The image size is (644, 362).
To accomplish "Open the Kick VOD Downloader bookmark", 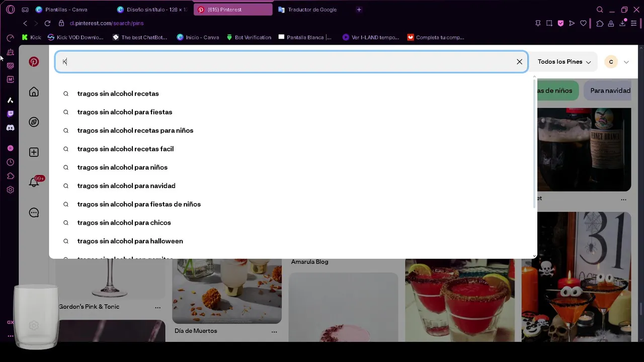I will pyautogui.click(x=75, y=37).
